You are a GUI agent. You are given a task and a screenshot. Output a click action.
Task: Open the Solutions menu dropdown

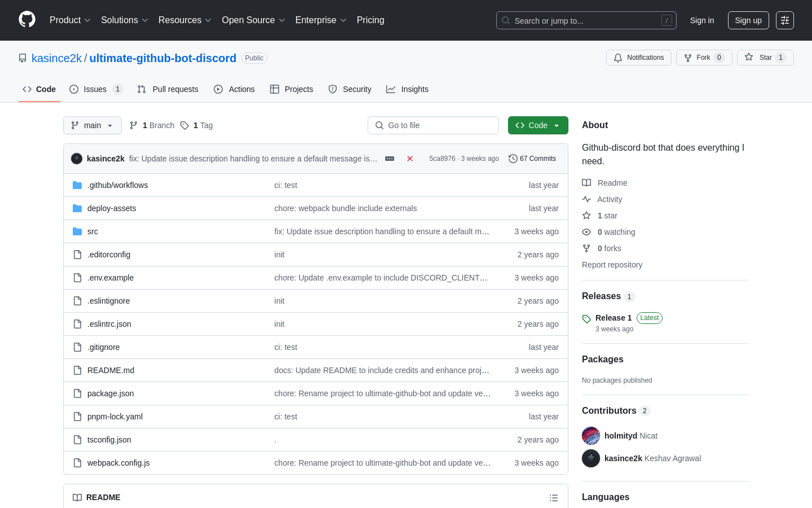(125, 20)
